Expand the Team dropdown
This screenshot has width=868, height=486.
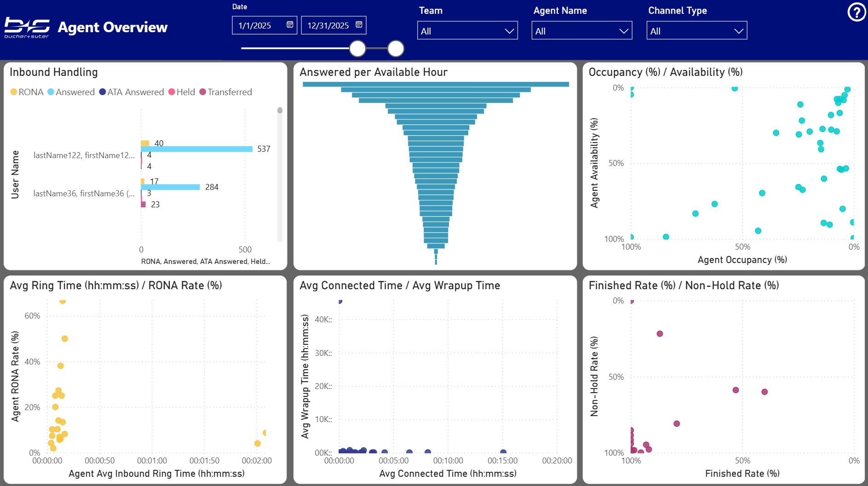click(467, 31)
